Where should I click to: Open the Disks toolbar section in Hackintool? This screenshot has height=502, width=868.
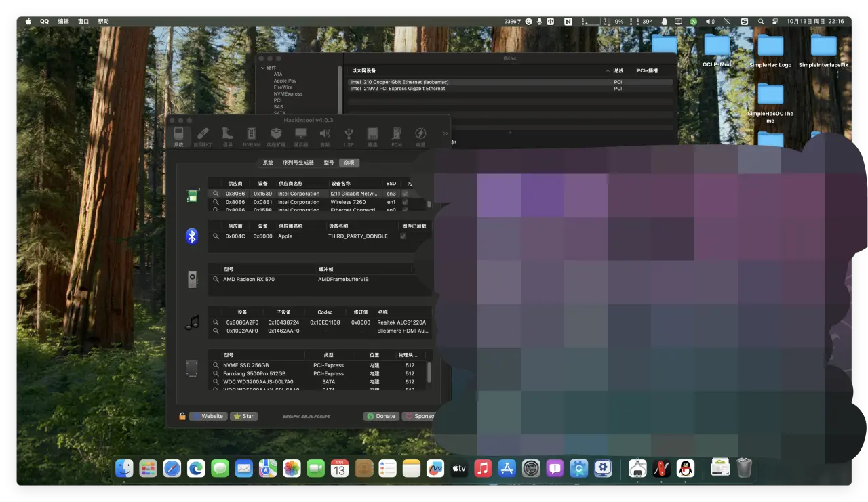coord(372,136)
